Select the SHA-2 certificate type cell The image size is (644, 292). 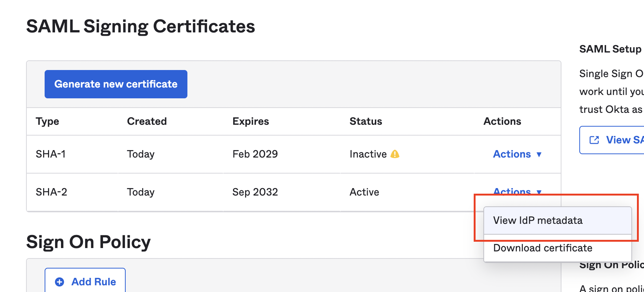pyautogui.click(x=51, y=192)
